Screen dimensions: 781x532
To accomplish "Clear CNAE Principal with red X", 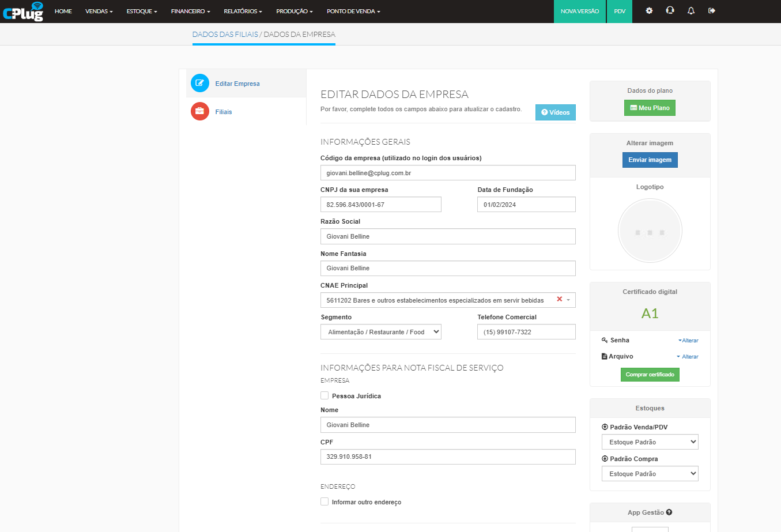I will 559,300.
